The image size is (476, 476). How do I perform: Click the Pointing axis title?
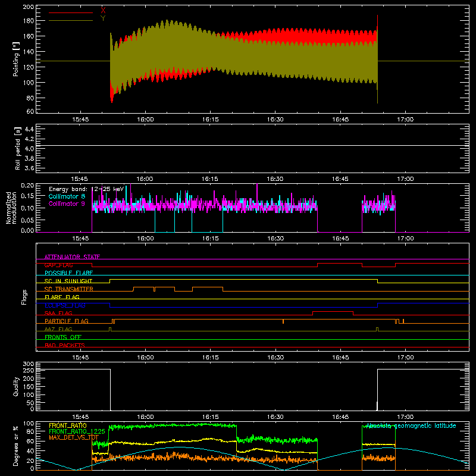click(16, 59)
